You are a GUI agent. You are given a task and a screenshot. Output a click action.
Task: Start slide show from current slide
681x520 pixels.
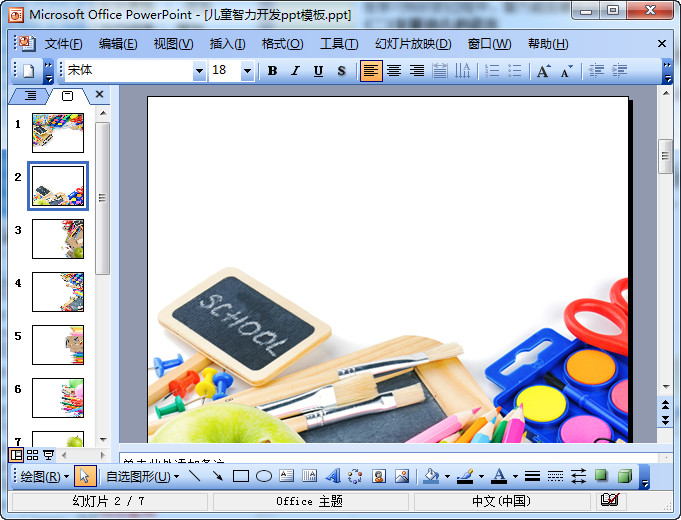click(49, 455)
